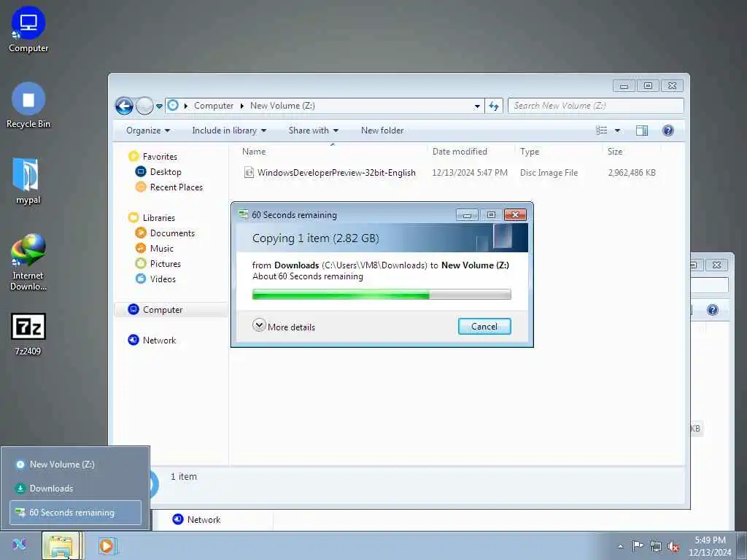Cancel the file copy operation
This screenshot has height=560, width=747.
[x=484, y=326]
